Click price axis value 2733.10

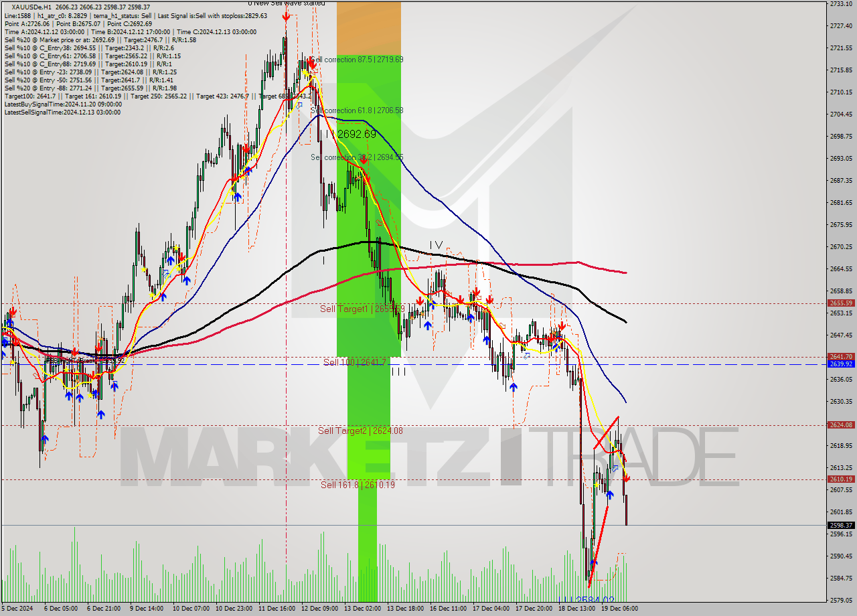pos(840,4)
